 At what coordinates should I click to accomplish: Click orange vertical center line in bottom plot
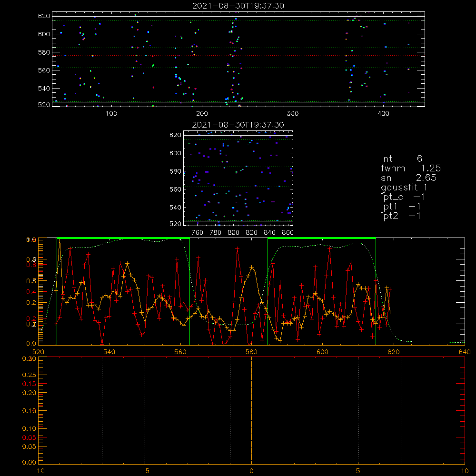251,410
